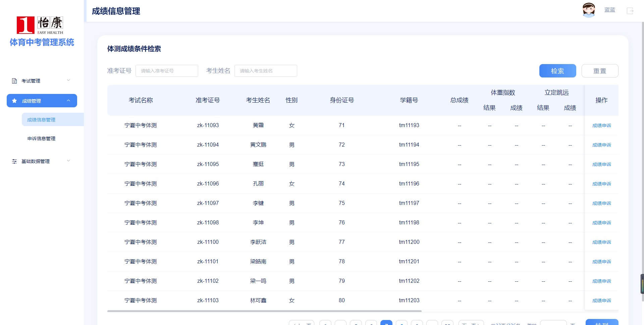Select 申诉信息管理 in the sidebar menu
This screenshot has height=325, width=644.
[x=41, y=139]
